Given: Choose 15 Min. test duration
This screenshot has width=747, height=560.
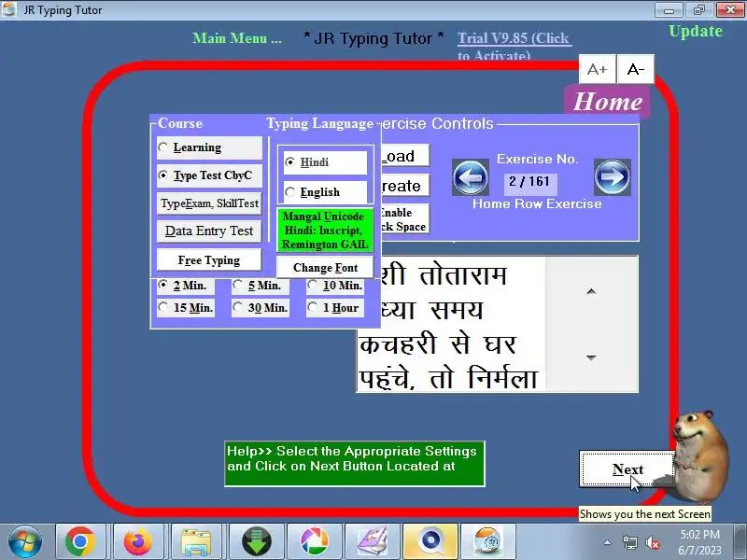Looking at the screenshot, I should pos(186,308).
